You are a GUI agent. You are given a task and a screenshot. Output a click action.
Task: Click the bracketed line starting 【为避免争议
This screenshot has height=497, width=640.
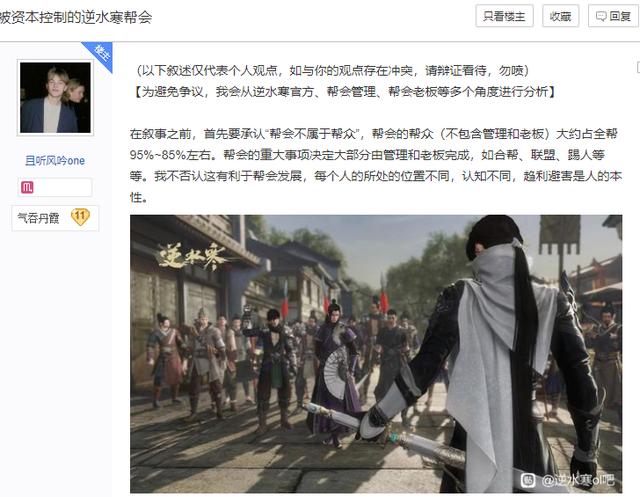pos(344,92)
